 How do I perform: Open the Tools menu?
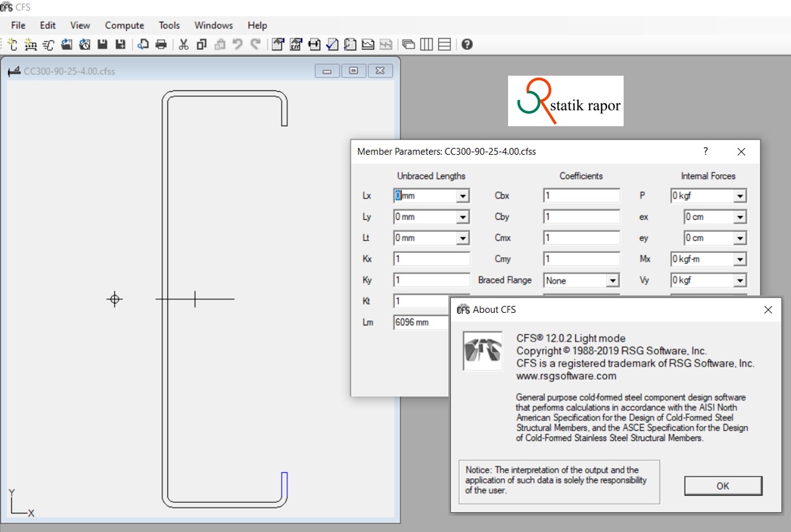coord(169,25)
